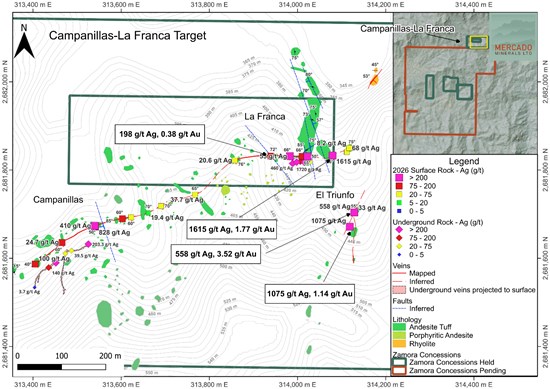550x389 pixels.
Task: Click the 'Underground Rock - Ag (g/t)' legend heading
Action: pyautogui.click(x=438, y=222)
